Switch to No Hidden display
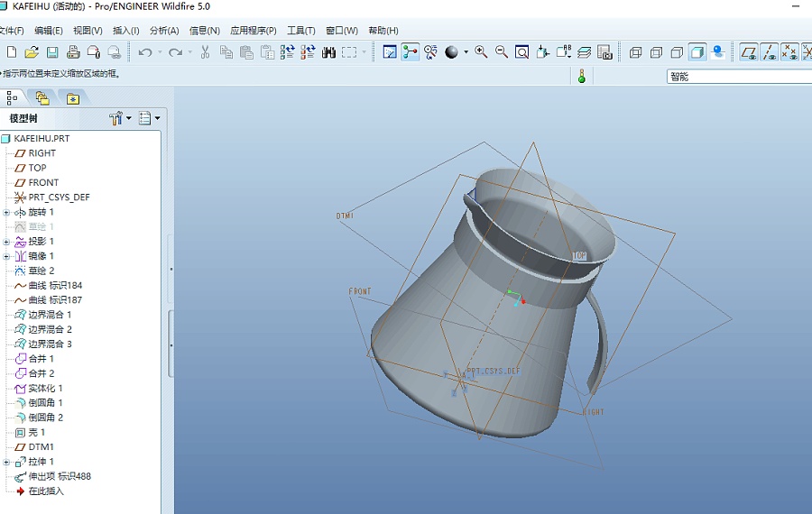The image size is (812, 514). [677, 52]
